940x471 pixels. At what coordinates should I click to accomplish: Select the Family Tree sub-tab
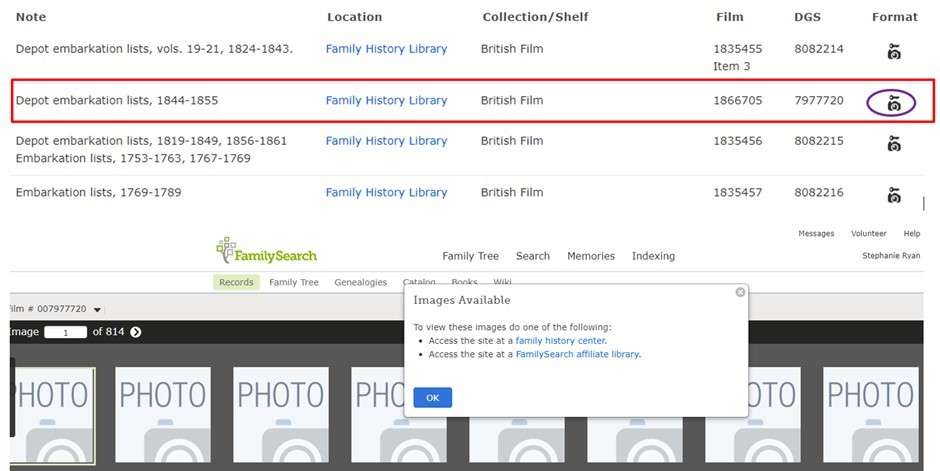(x=294, y=282)
